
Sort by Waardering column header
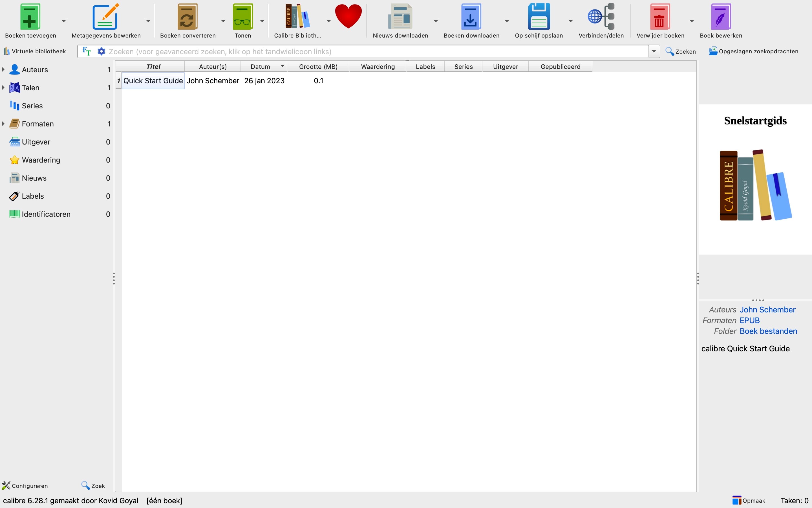click(378, 67)
